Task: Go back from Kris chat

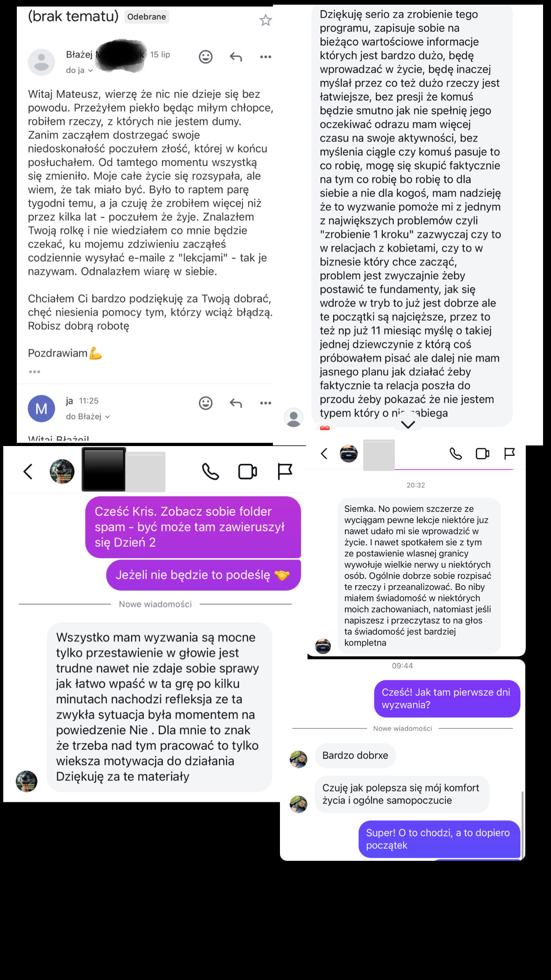Action: pos(28,471)
